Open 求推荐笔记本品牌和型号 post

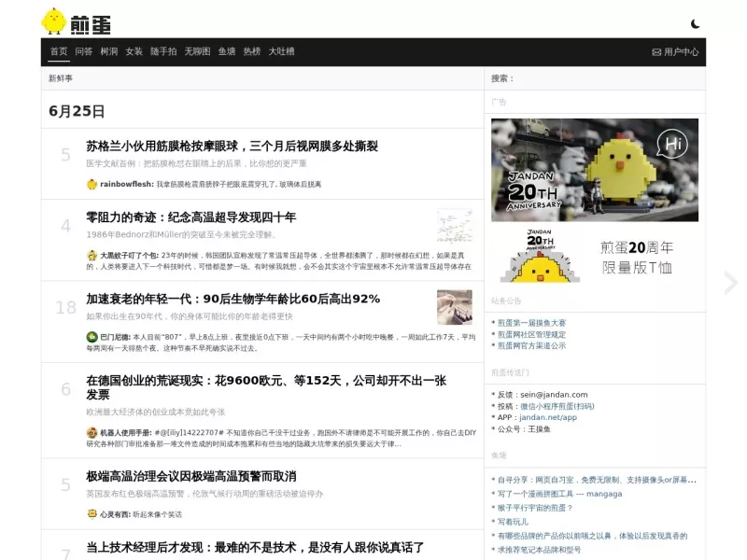(x=540, y=550)
